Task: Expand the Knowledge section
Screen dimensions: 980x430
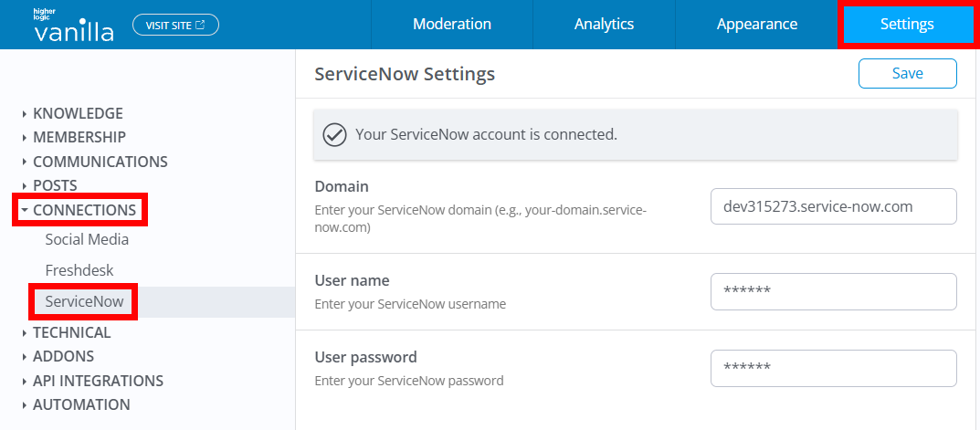Action: (78, 113)
